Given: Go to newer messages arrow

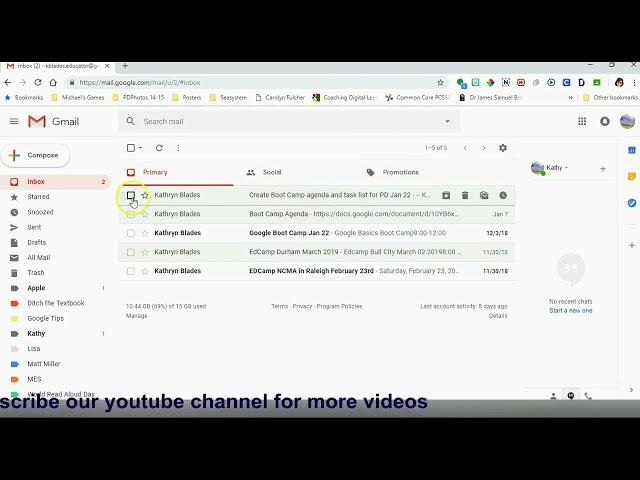Looking at the screenshot, I should [x=465, y=148].
